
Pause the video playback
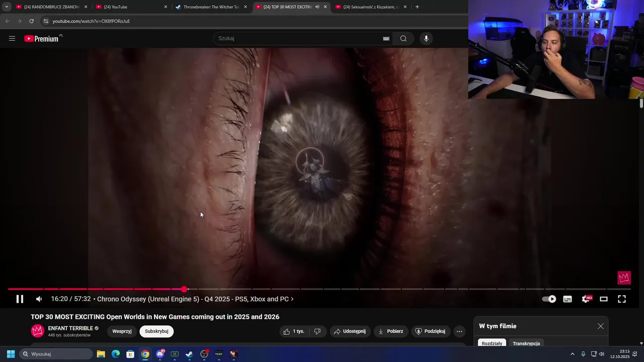[x=20, y=299]
